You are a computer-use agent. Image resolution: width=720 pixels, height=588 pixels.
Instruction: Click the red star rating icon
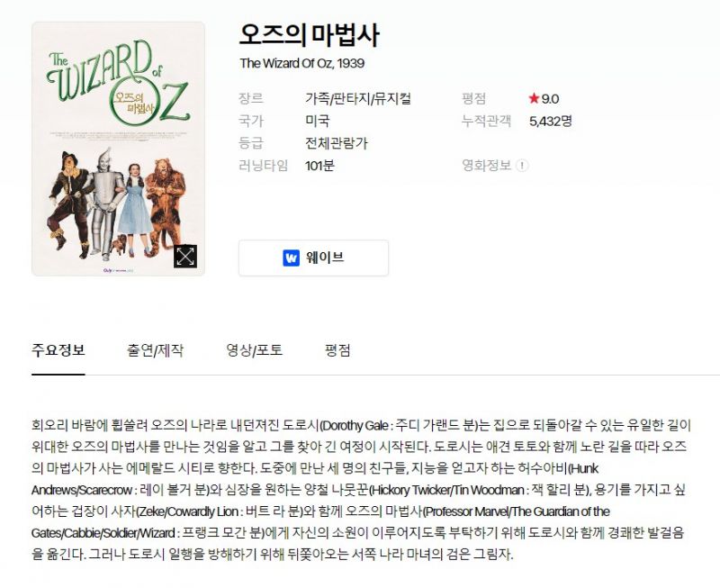click(x=534, y=98)
